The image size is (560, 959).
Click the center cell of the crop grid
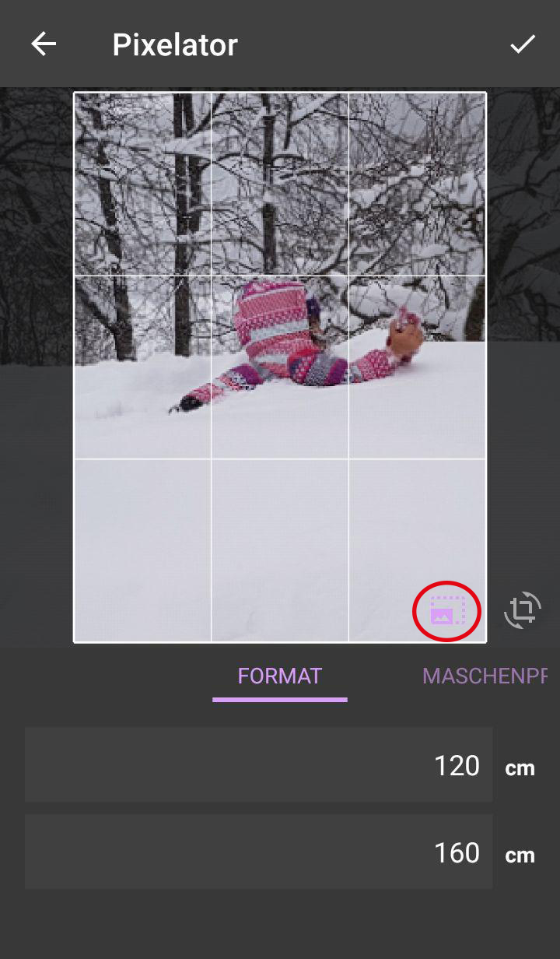point(280,367)
